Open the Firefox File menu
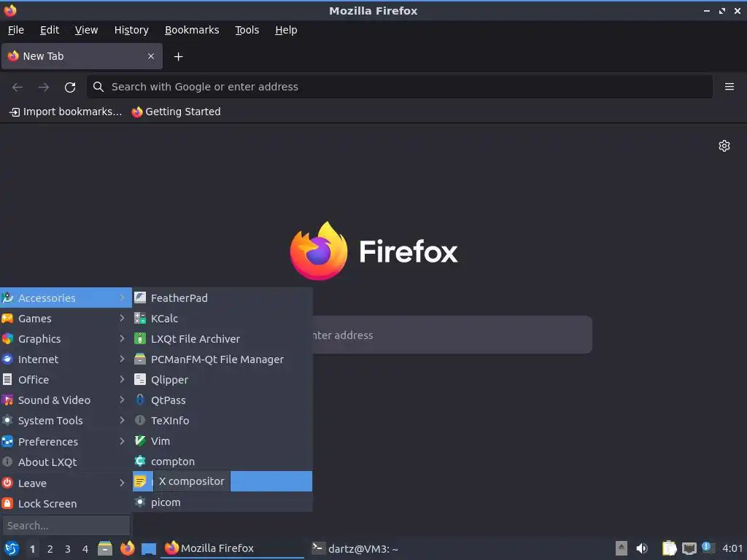 pyautogui.click(x=16, y=30)
